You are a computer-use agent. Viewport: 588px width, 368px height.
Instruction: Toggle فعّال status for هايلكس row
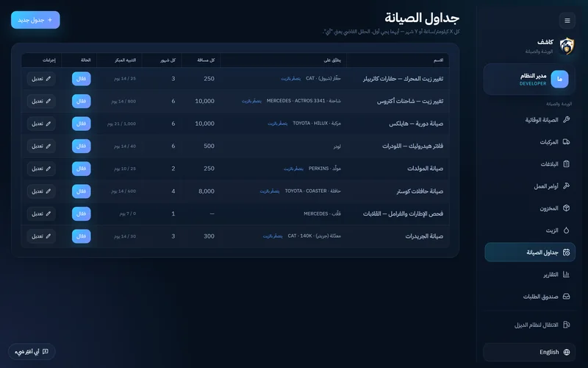(x=82, y=124)
